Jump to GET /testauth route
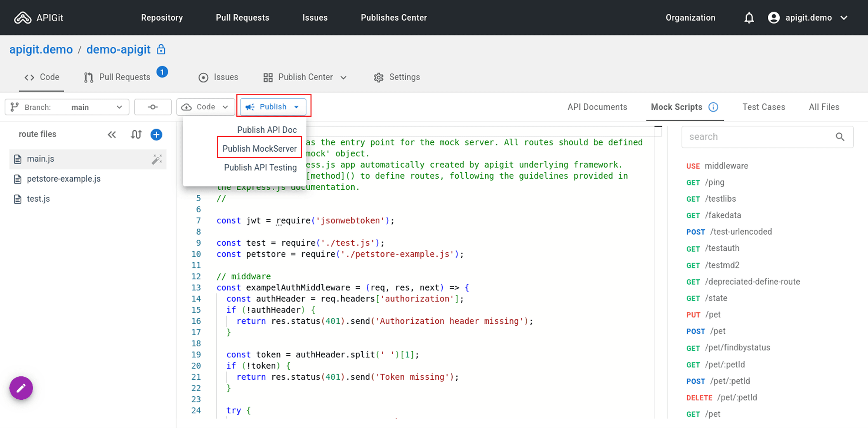 tap(713, 248)
